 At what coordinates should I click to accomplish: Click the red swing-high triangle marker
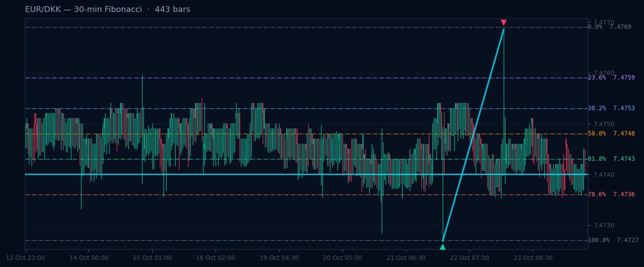[503, 23]
